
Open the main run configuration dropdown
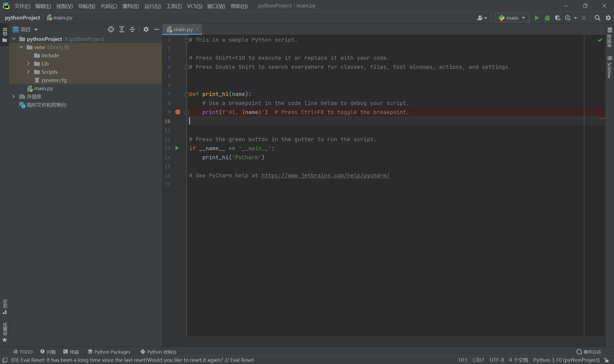(x=512, y=18)
